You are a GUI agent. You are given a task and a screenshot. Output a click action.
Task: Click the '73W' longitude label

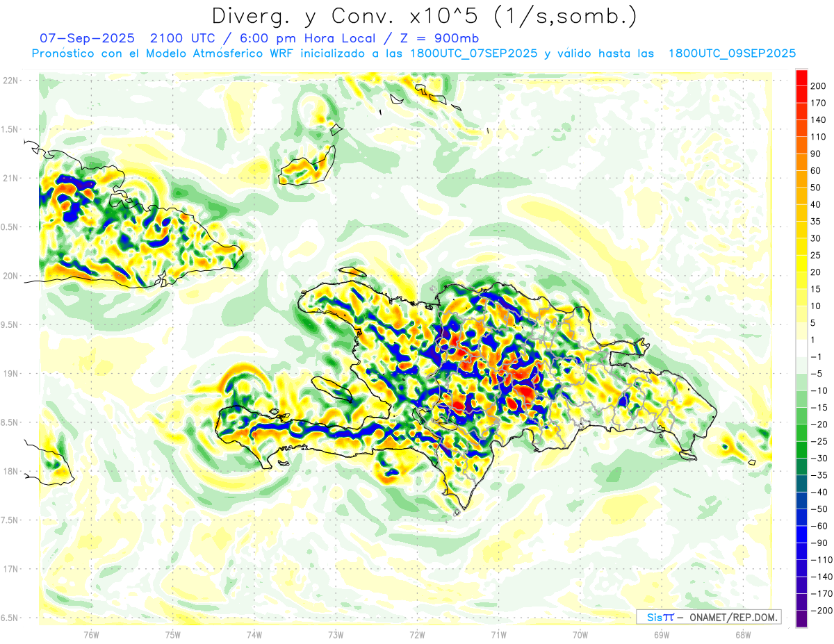click(x=336, y=635)
